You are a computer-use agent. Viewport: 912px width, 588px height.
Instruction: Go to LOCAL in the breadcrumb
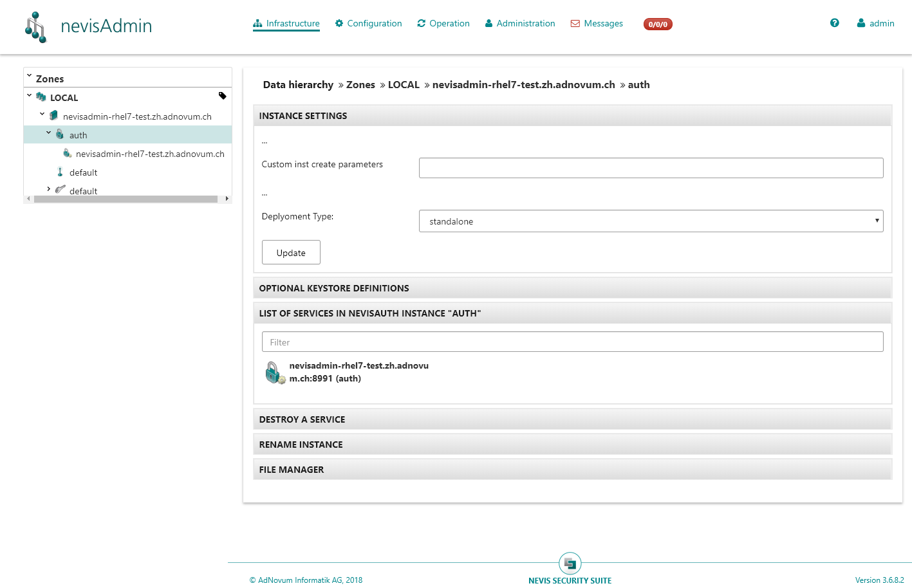(404, 85)
